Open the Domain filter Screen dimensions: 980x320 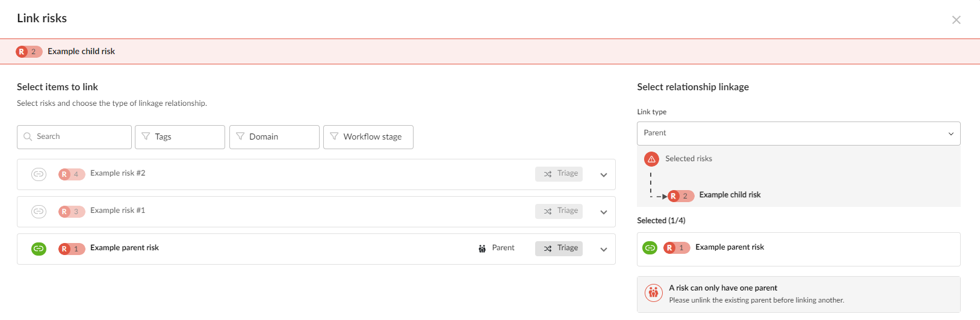pos(274,137)
